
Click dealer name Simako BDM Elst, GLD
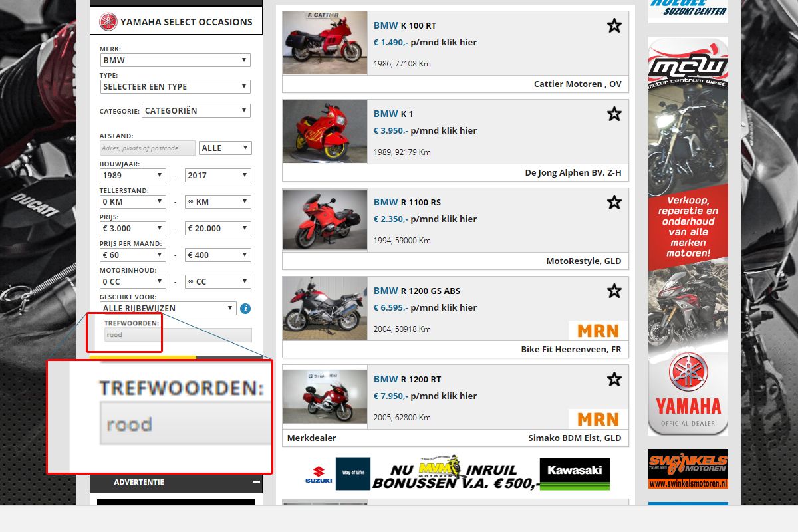pyautogui.click(x=575, y=438)
